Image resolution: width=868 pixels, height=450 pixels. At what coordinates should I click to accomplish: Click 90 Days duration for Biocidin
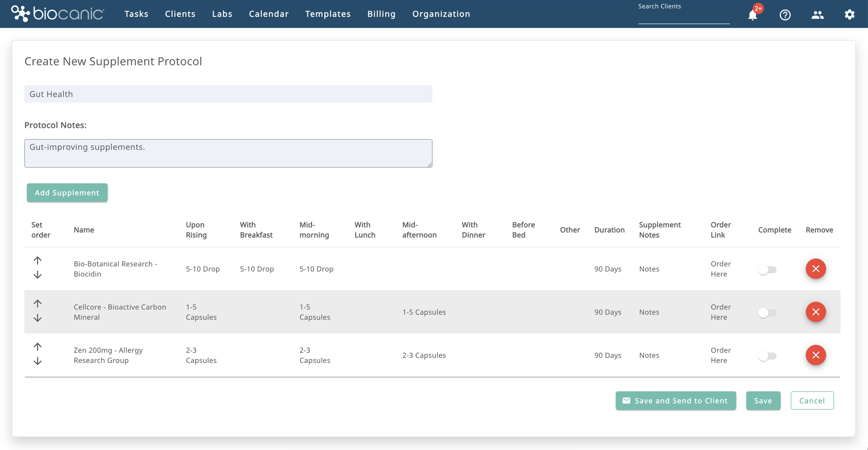click(x=608, y=269)
